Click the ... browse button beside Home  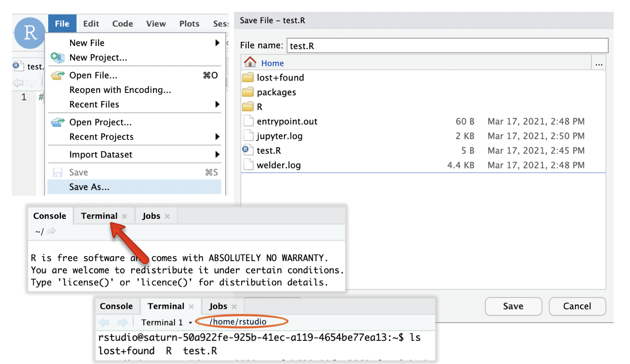pos(599,63)
